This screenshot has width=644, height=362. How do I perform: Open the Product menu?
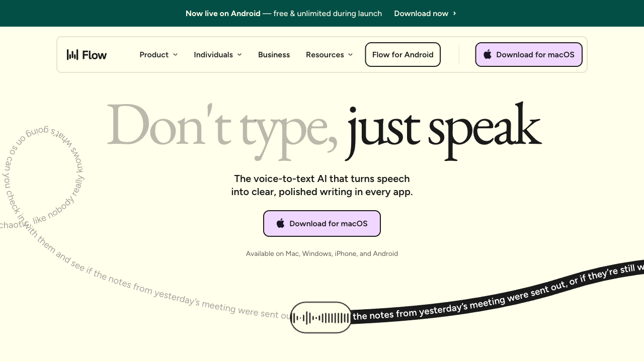[x=154, y=55]
